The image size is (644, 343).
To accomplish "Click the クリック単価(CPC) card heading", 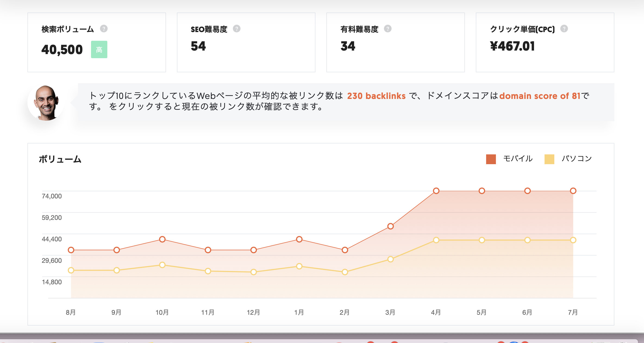I will (522, 29).
